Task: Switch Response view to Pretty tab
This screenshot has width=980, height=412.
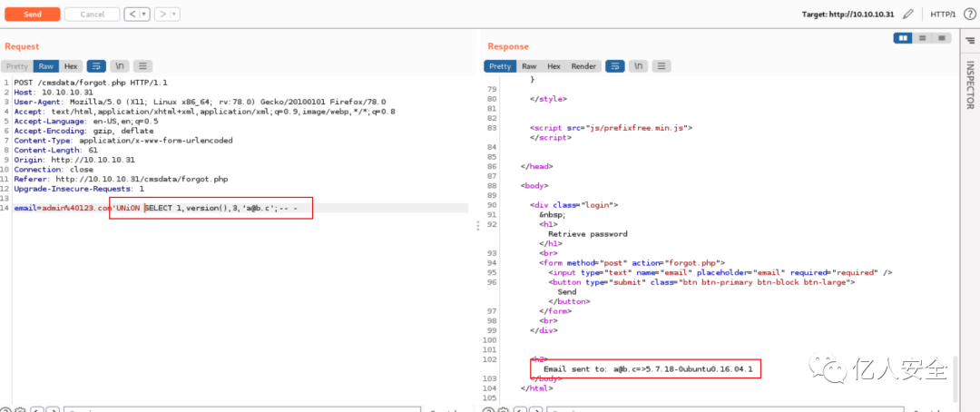Action: [x=500, y=66]
